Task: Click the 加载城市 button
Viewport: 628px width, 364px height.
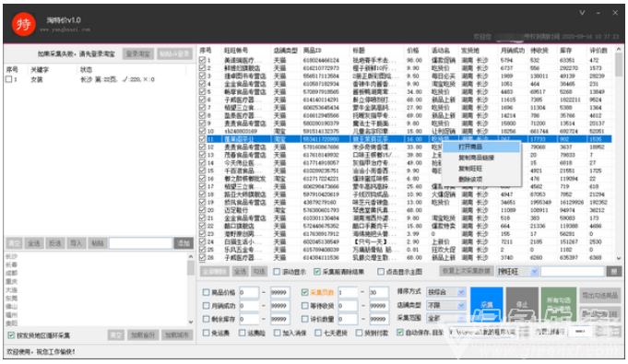Action: click(177, 335)
